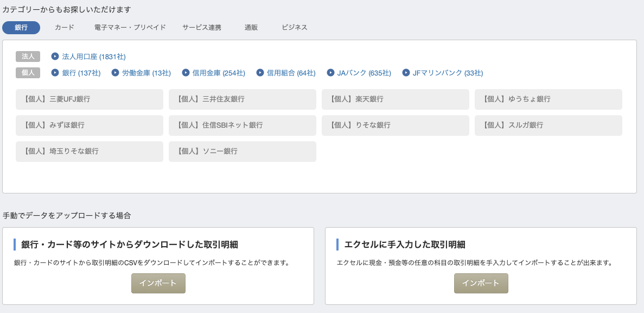Open the 法人用口座 (1831社) link
The height and width of the screenshot is (313, 644).
(x=94, y=57)
